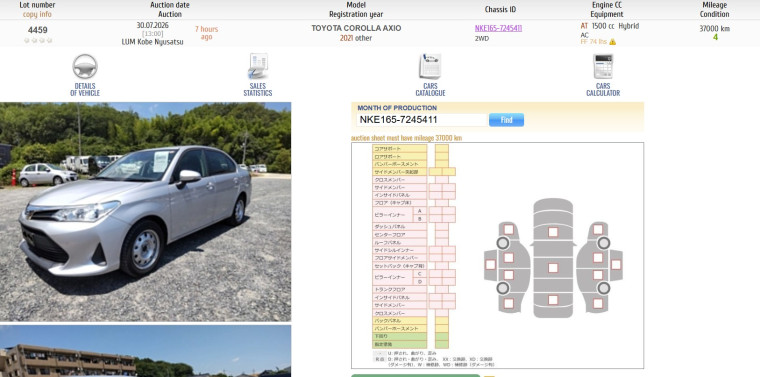Click the yellow warning triangle next to FF 74 lhs
The image size is (760, 377).
613,42
